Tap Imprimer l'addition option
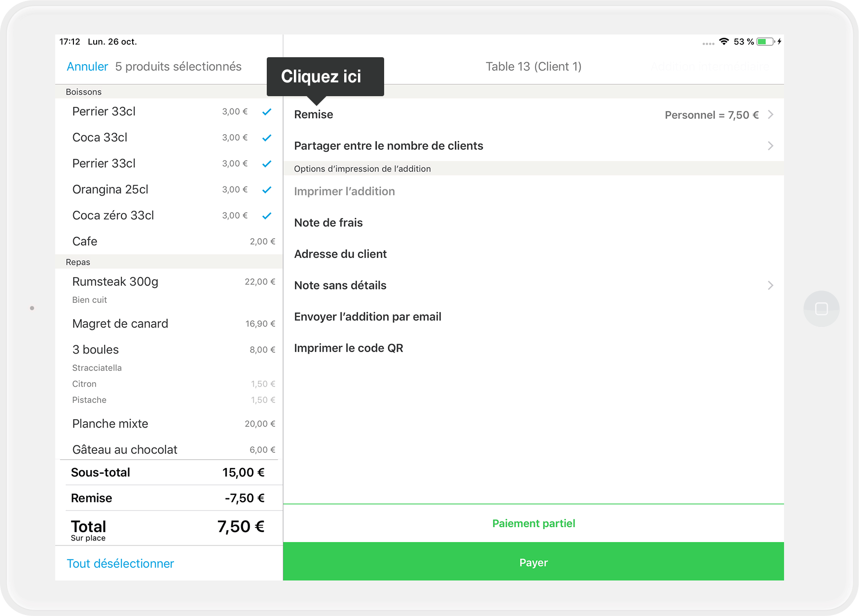859x616 pixels. [x=534, y=191]
